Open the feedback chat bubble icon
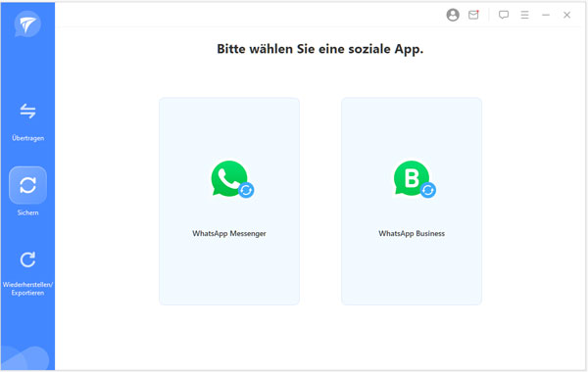Viewport: 588px width, 372px height. [x=504, y=15]
